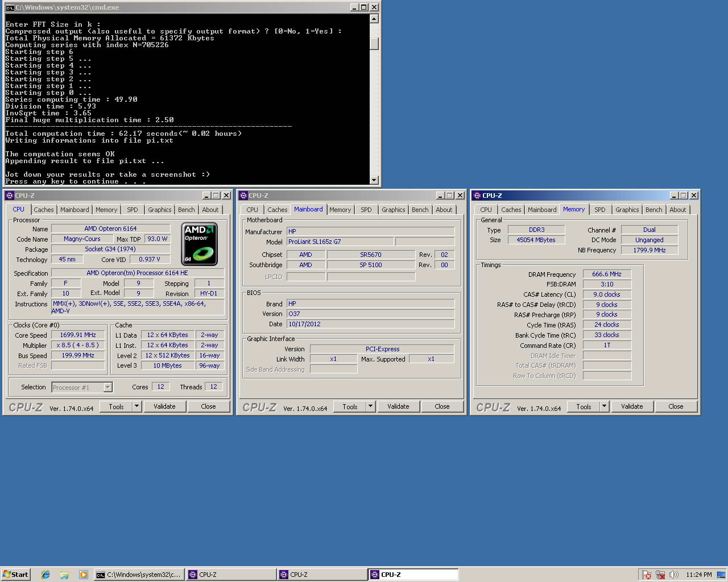Click Close button in the CPU tab window
Viewport: 728px width, 582px height.
pyautogui.click(x=208, y=406)
